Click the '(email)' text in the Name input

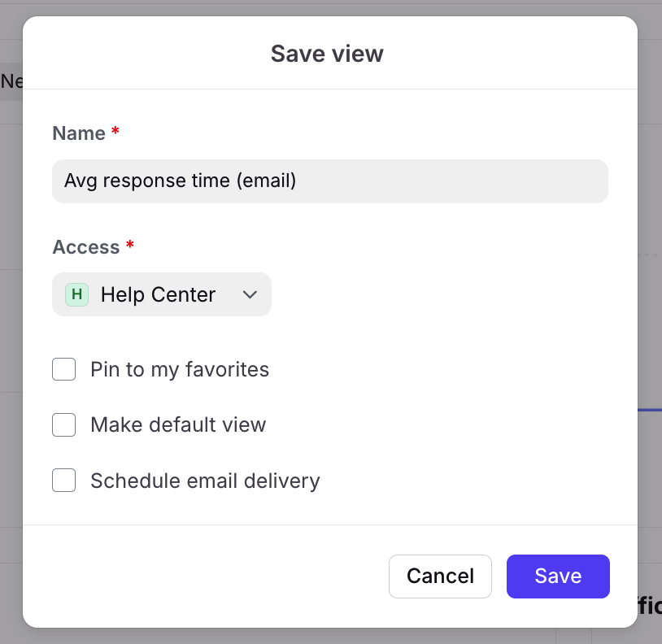point(267,181)
